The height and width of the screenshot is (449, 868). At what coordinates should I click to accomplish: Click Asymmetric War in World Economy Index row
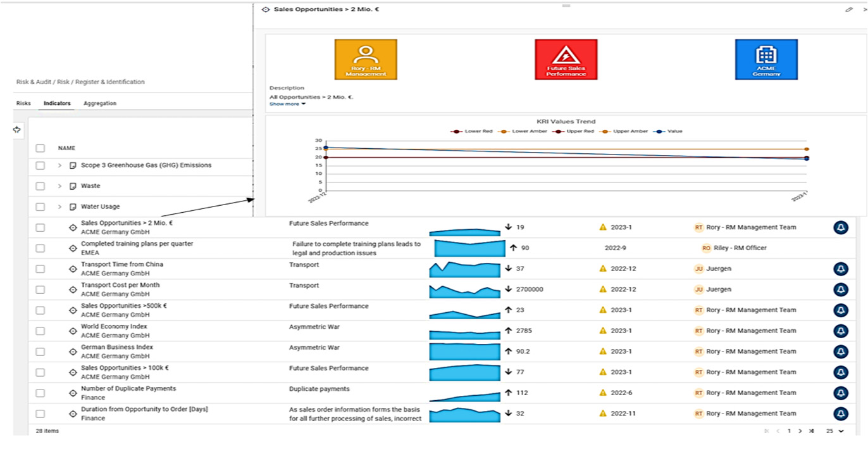click(314, 327)
